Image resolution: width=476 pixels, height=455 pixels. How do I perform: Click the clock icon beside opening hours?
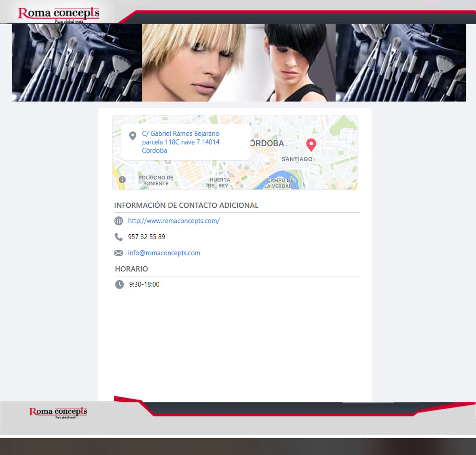(x=120, y=284)
